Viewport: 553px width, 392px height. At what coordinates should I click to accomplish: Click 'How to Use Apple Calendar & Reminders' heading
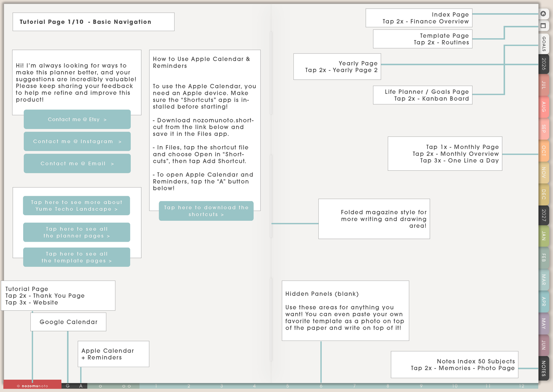201,63
